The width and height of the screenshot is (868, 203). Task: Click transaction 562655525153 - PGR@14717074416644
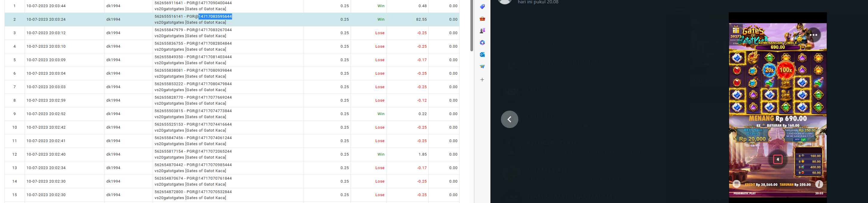click(193, 124)
